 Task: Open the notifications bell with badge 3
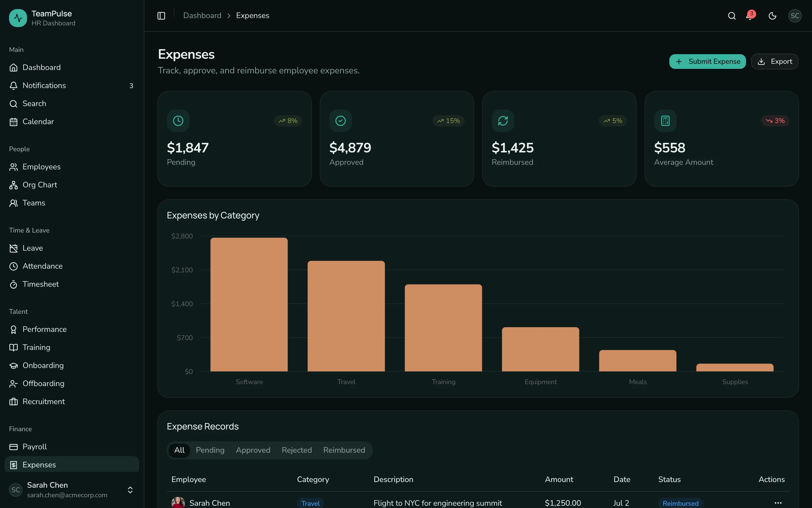[751, 16]
